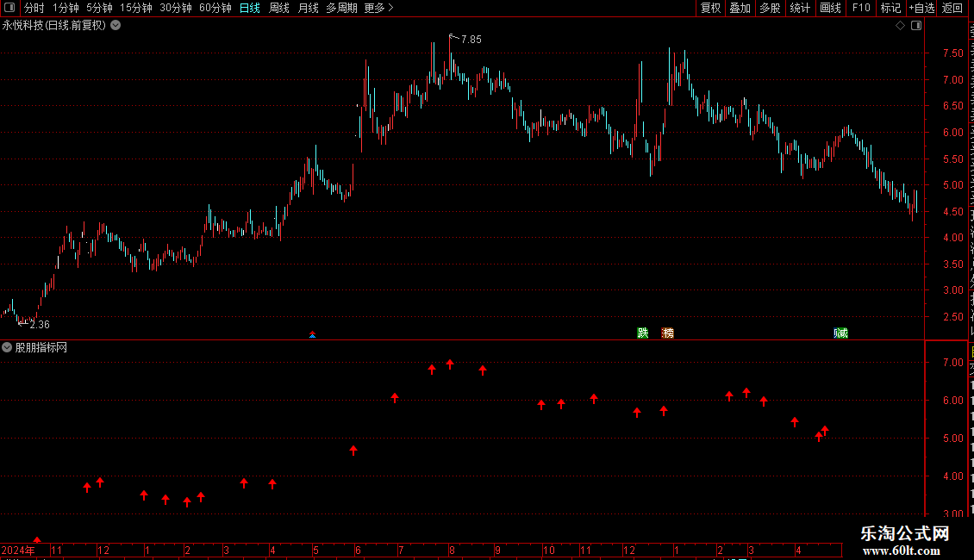Toggle the left sidebar panel icon
Screen dimensions: 974x560
coord(9,8)
